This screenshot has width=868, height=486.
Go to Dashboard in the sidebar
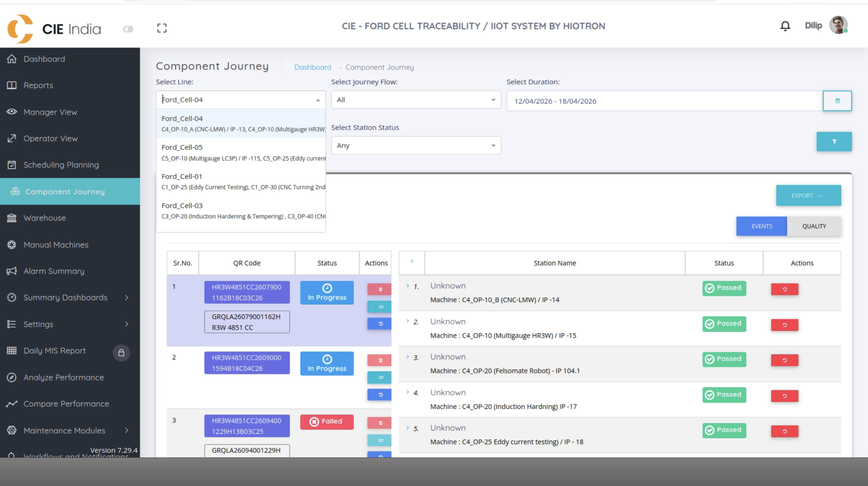(x=70, y=59)
